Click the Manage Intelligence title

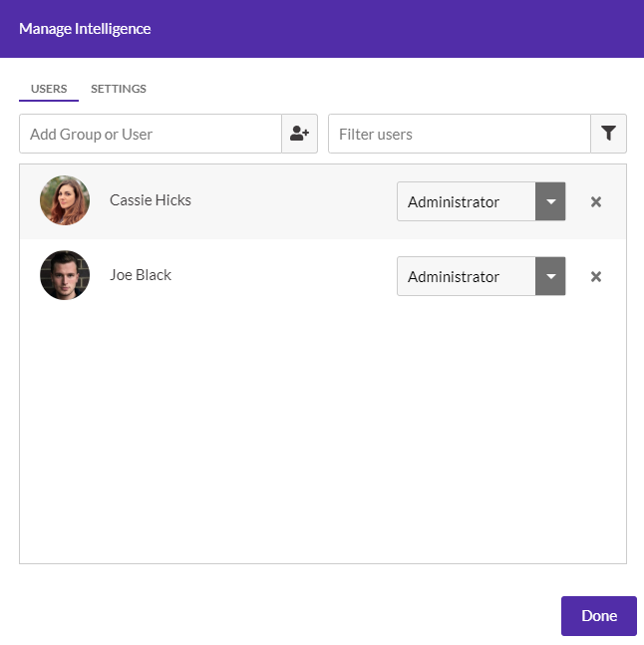coord(85,29)
